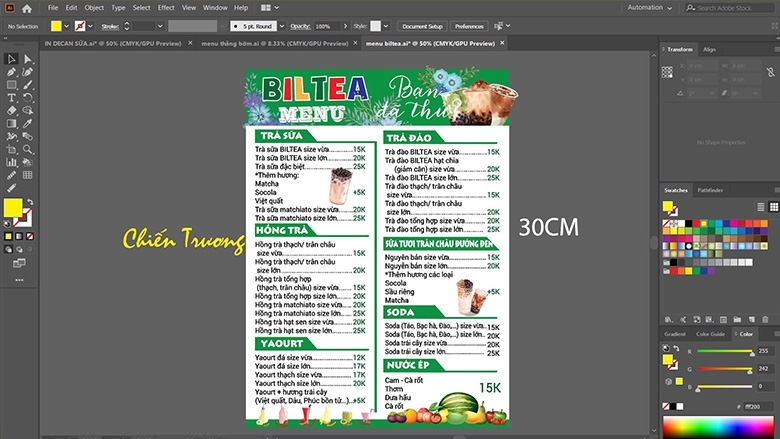Click the Document Setup button

pos(422,26)
